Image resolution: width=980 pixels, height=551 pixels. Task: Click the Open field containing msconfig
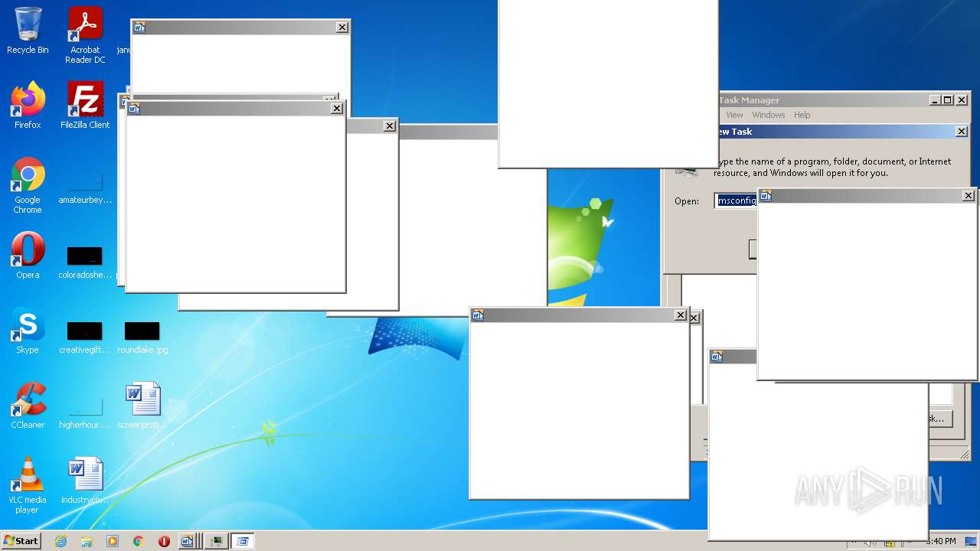click(x=736, y=201)
